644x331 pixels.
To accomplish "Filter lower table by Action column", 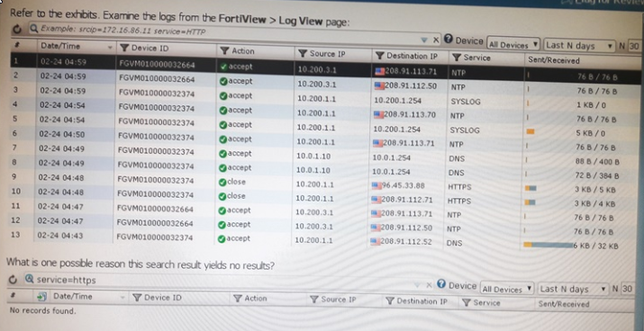I will [238, 299].
